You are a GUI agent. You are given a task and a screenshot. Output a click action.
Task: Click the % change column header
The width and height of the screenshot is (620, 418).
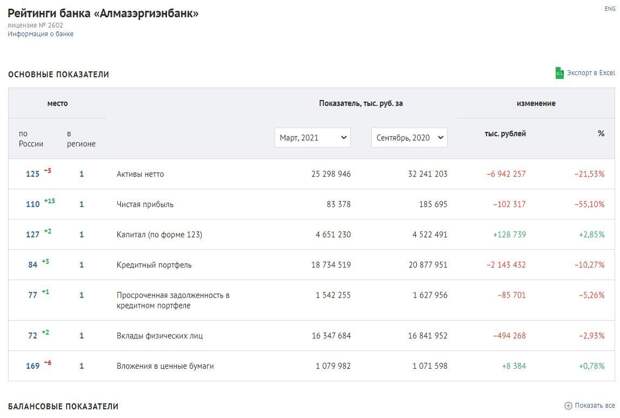(601, 133)
